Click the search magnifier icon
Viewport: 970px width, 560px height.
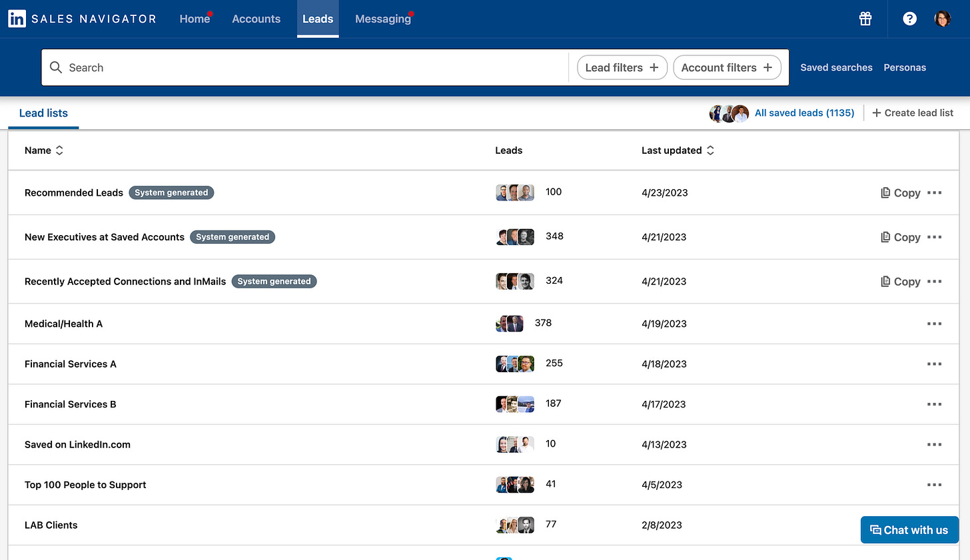coord(56,67)
